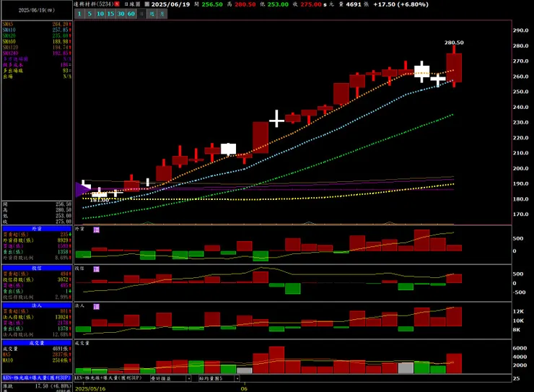Click the SMA5 legend row
Image resolution: width=534 pixels, height=392 pixels.
coord(37,24)
